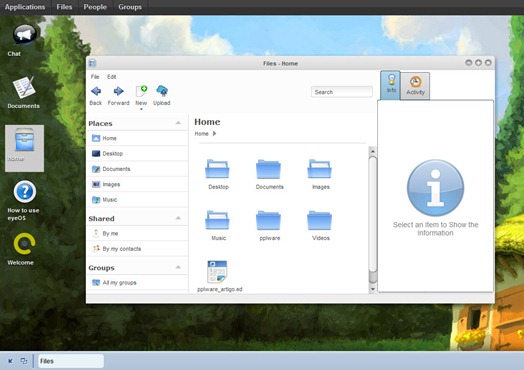The image size is (524, 370).
Task: Click the New file toolbar icon
Action: click(x=141, y=91)
